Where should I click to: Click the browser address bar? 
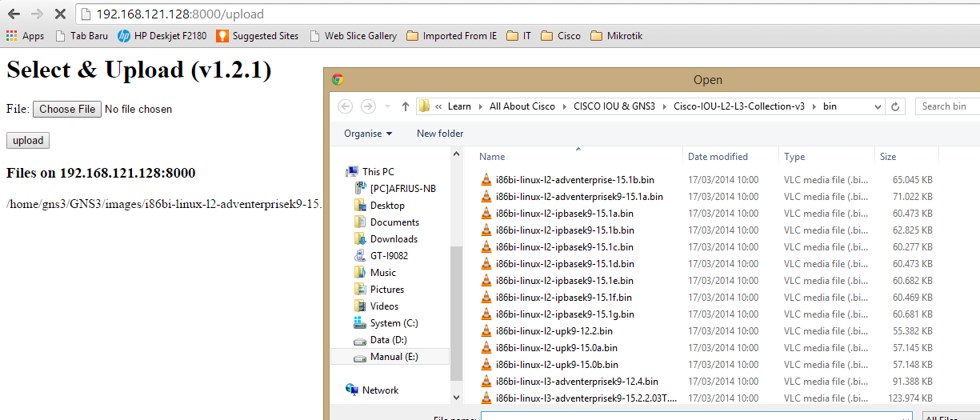click(x=528, y=14)
